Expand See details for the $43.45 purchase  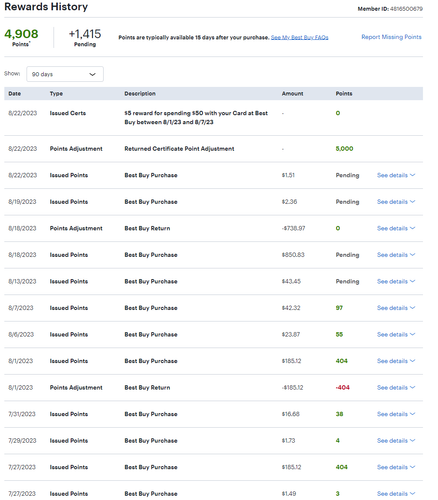(396, 281)
